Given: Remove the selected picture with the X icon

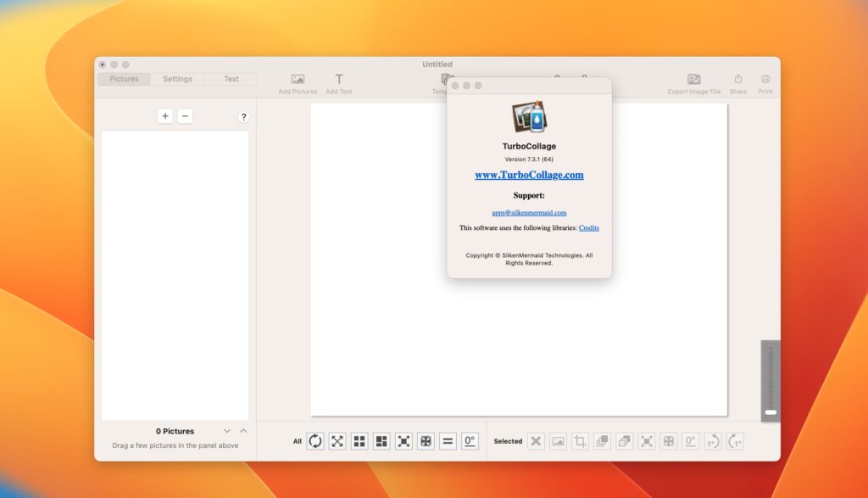Looking at the screenshot, I should [536, 441].
